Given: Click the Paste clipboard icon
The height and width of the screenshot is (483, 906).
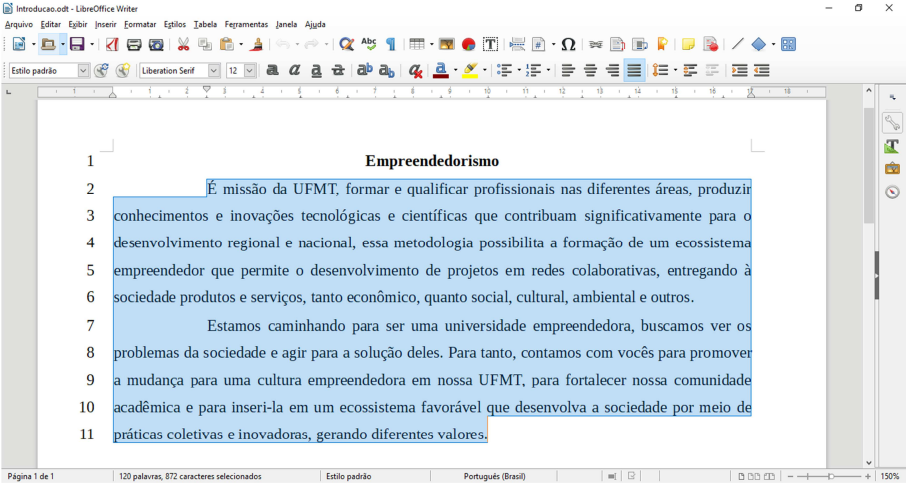Looking at the screenshot, I should [x=227, y=44].
